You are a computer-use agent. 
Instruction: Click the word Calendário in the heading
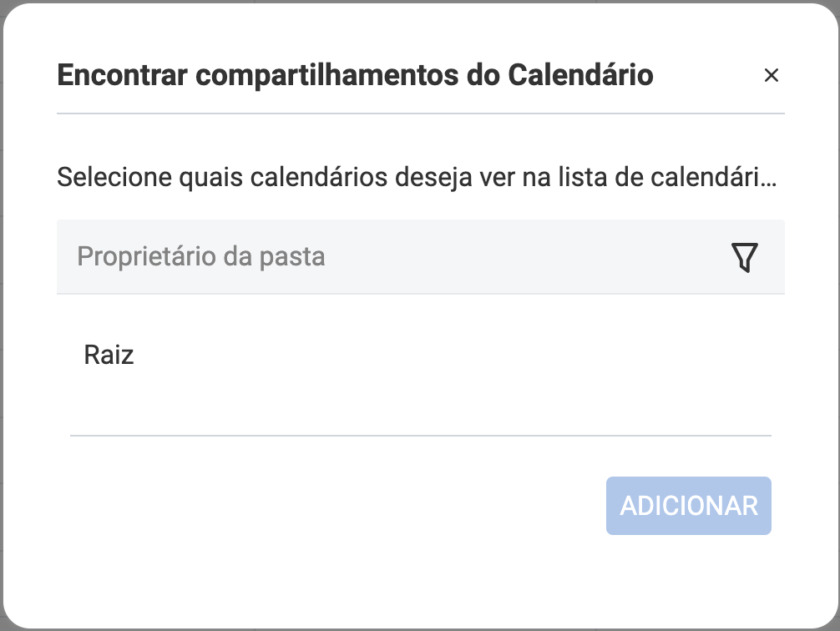pyautogui.click(x=580, y=76)
